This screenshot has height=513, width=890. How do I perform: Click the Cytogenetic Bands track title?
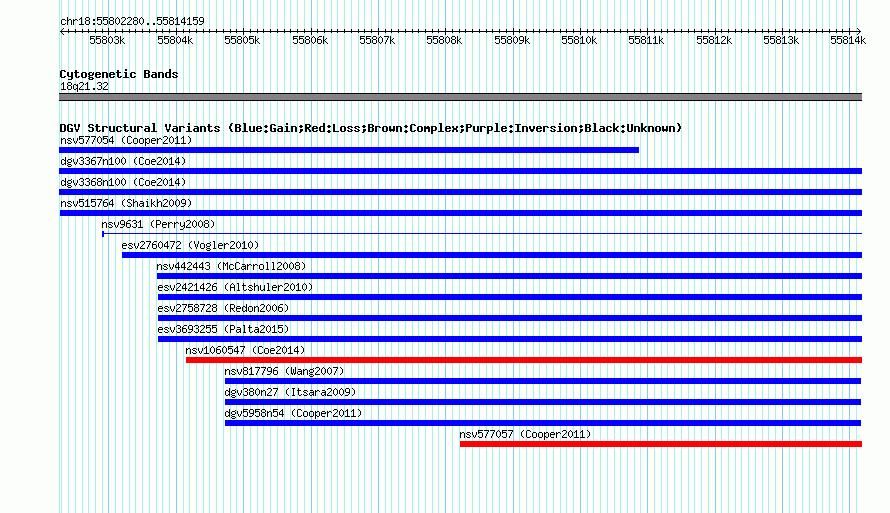[x=119, y=74]
